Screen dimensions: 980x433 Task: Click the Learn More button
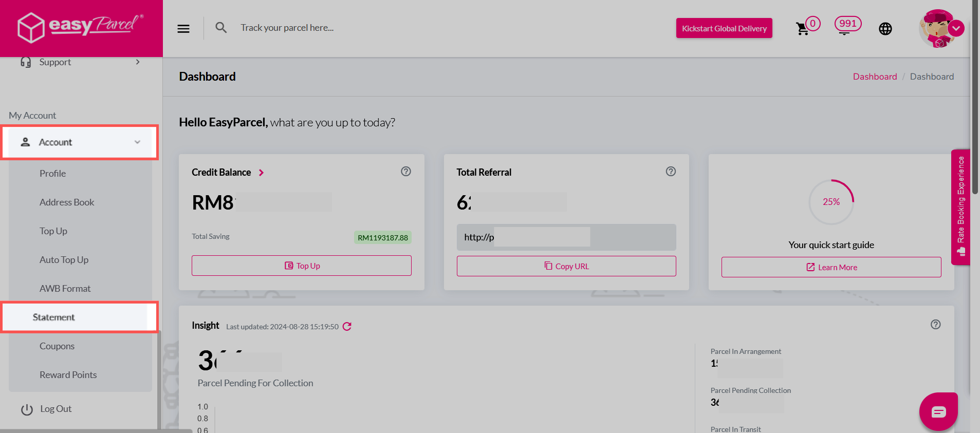[831, 267]
